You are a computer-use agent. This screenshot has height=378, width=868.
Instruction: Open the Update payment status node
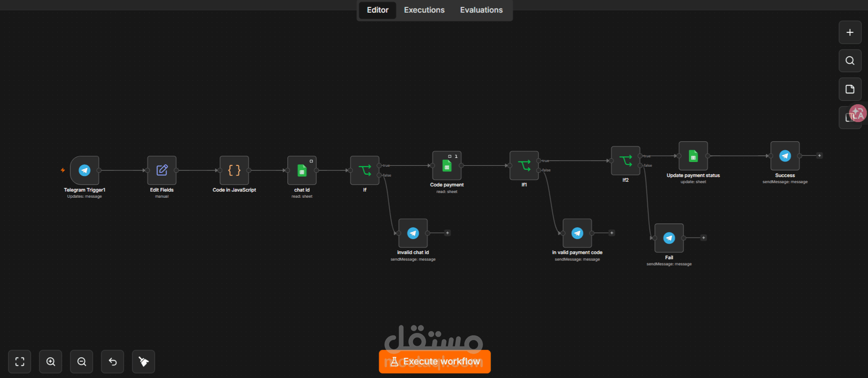(x=693, y=156)
